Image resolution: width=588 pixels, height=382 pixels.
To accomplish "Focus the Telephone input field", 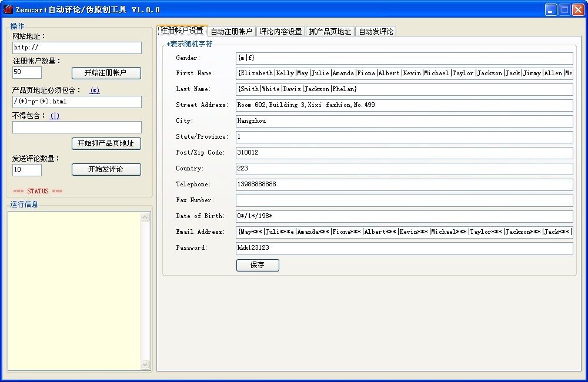I will 405,185.
